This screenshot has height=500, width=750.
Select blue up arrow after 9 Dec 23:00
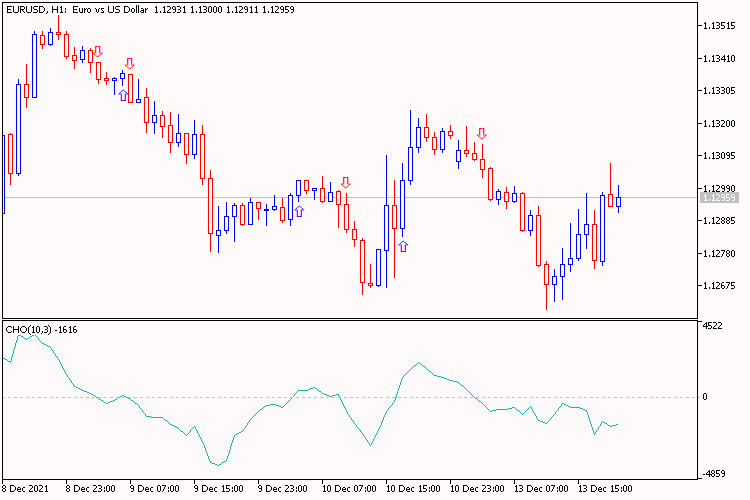click(299, 211)
